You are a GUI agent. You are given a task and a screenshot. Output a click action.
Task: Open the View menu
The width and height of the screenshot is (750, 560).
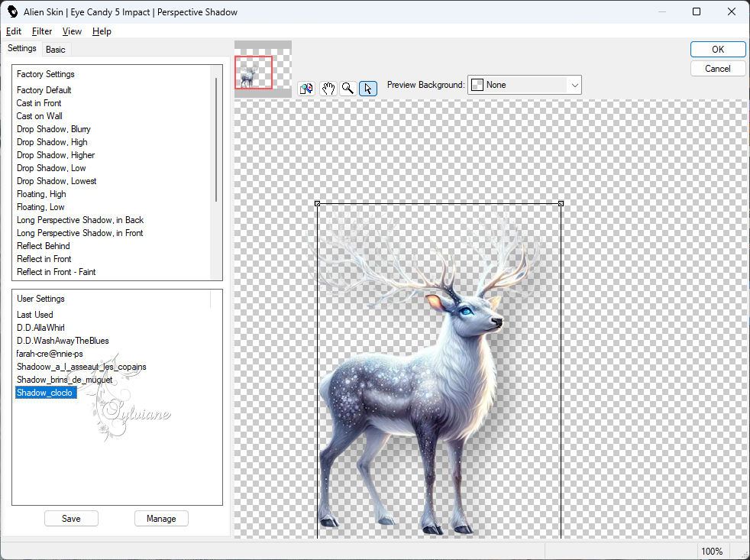click(72, 31)
